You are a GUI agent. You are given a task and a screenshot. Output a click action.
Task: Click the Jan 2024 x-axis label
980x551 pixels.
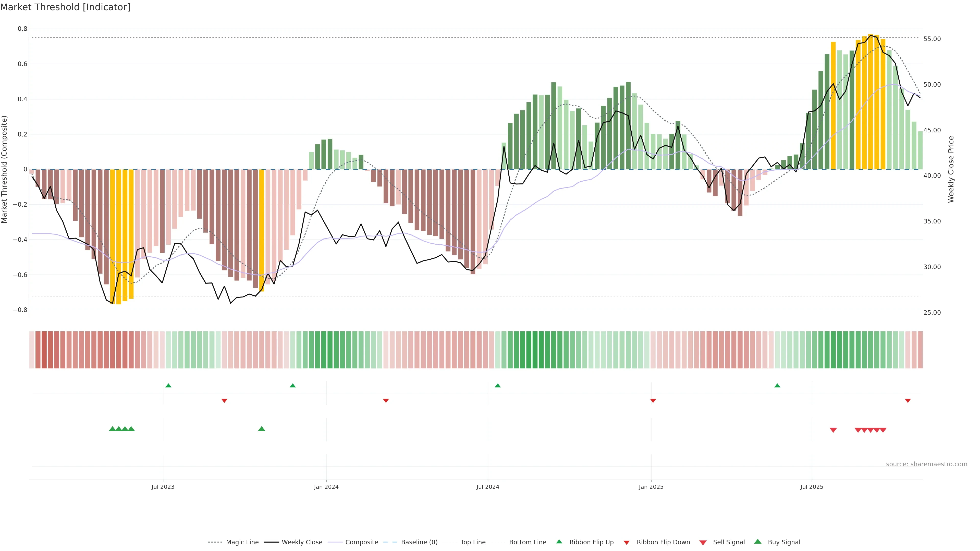click(x=326, y=487)
